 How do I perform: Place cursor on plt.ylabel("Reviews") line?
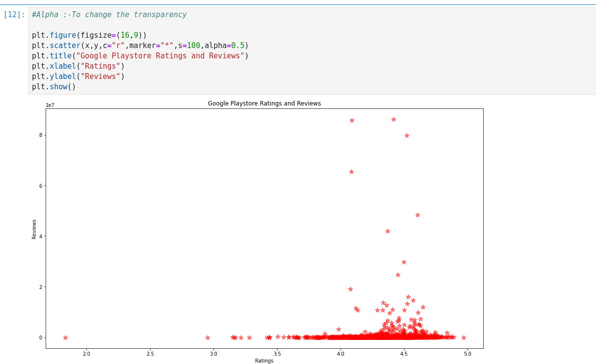tap(78, 77)
